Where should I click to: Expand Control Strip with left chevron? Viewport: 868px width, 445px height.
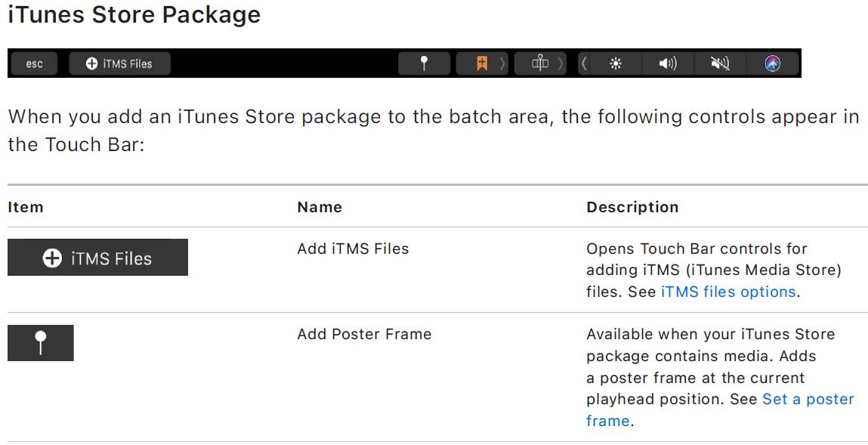pyautogui.click(x=584, y=64)
